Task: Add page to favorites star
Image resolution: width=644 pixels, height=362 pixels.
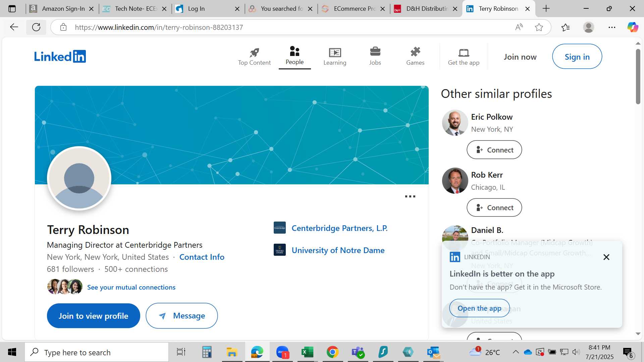Action: click(x=539, y=27)
